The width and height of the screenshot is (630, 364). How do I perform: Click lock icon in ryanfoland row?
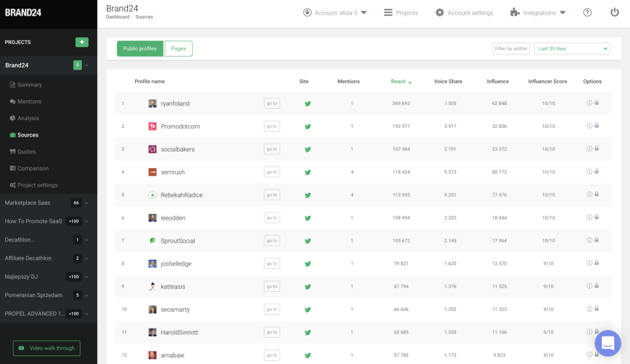[597, 103]
